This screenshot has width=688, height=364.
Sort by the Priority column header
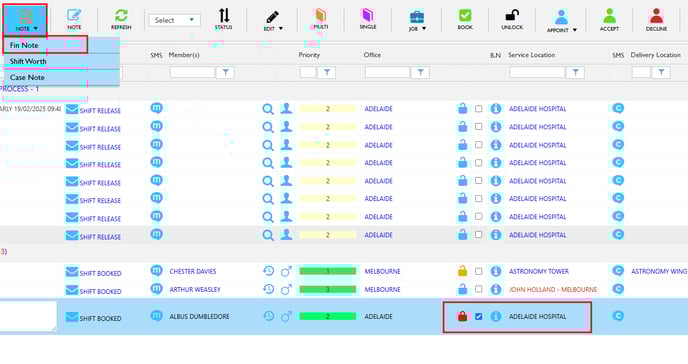[309, 55]
